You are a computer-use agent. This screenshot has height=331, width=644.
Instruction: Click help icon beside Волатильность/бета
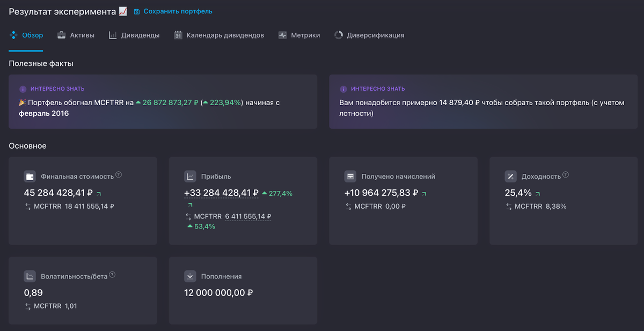112,275
